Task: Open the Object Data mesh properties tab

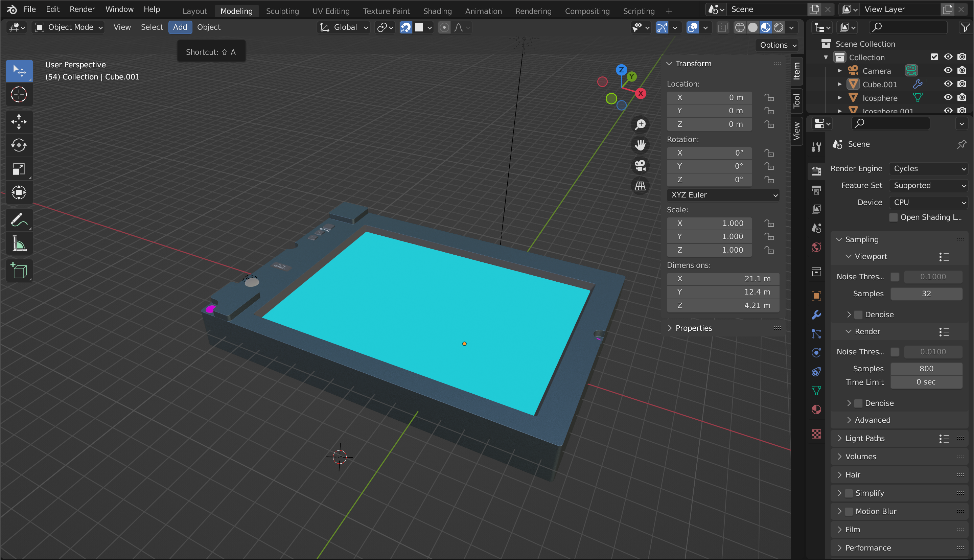Action: (x=816, y=390)
